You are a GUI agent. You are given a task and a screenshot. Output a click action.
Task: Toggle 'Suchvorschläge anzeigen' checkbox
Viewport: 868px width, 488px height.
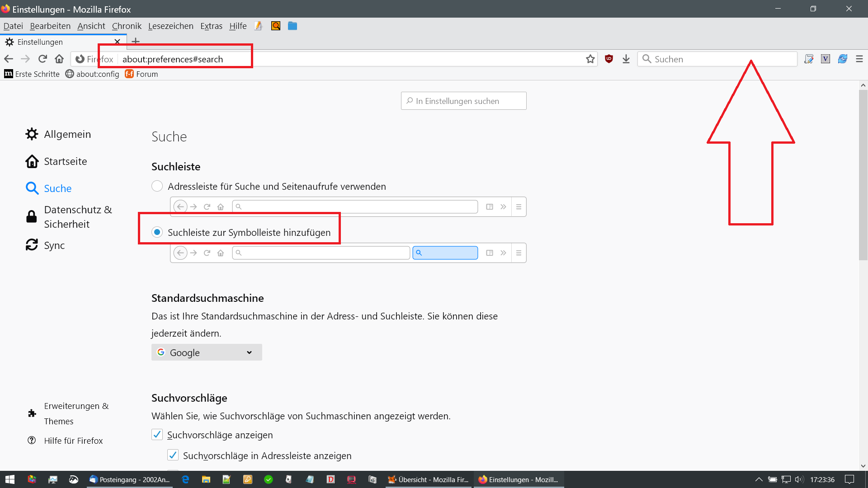[x=157, y=435]
